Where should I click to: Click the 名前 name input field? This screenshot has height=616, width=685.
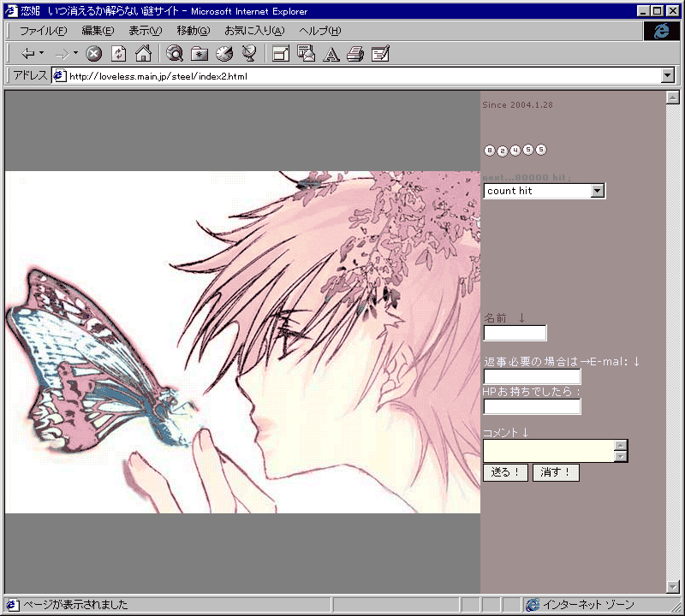click(x=515, y=333)
